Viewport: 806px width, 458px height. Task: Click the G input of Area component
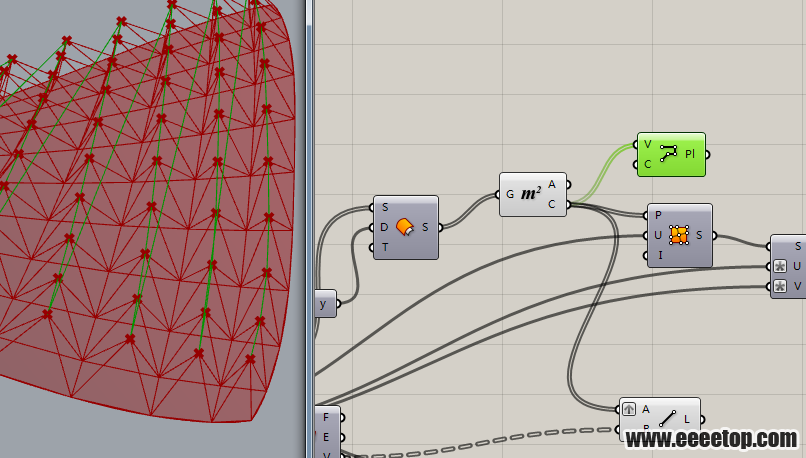[510, 194]
